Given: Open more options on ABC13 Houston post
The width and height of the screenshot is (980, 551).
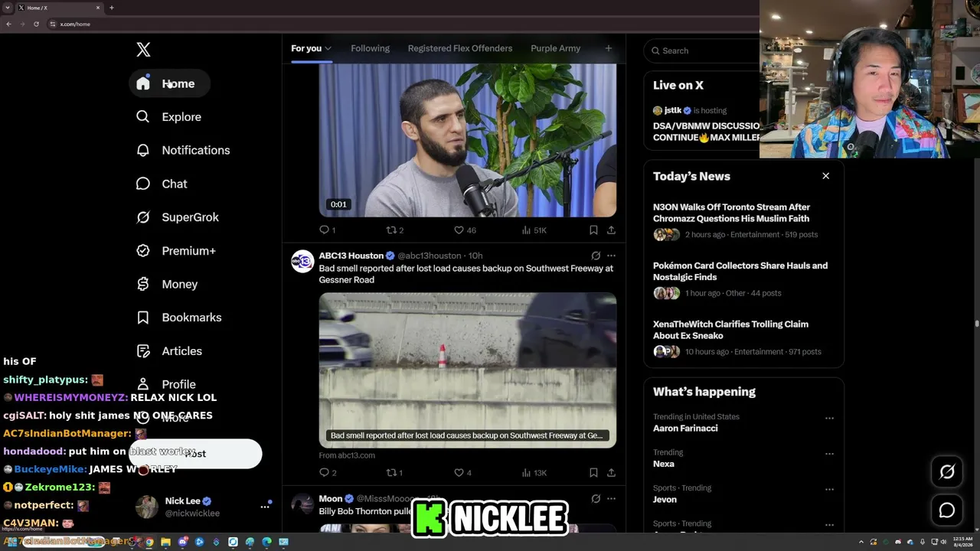Looking at the screenshot, I should click(611, 256).
